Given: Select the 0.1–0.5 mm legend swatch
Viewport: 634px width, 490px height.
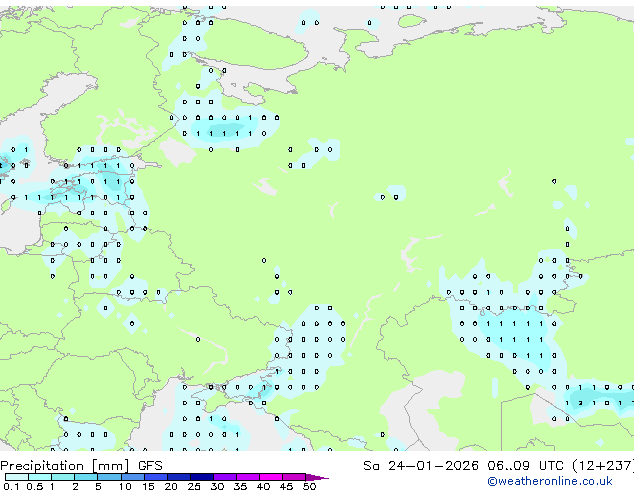Looking at the screenshot, I should 17,477.
